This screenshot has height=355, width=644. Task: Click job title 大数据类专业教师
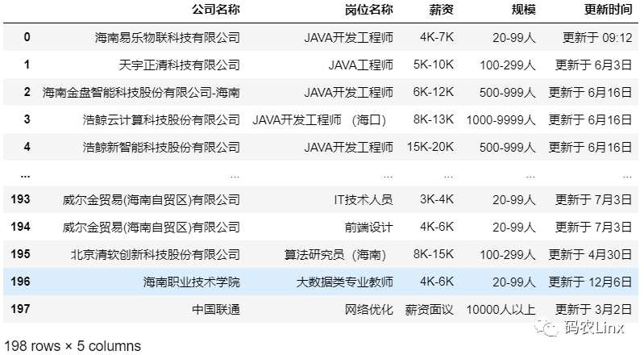(x=345, y=282)
